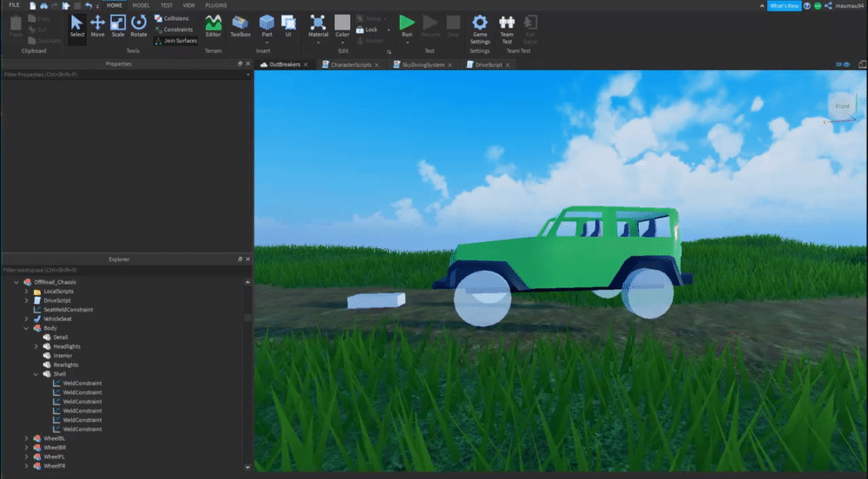Expand the WheelBL model node
Screen dimensions: 868x479
point(26,438)
